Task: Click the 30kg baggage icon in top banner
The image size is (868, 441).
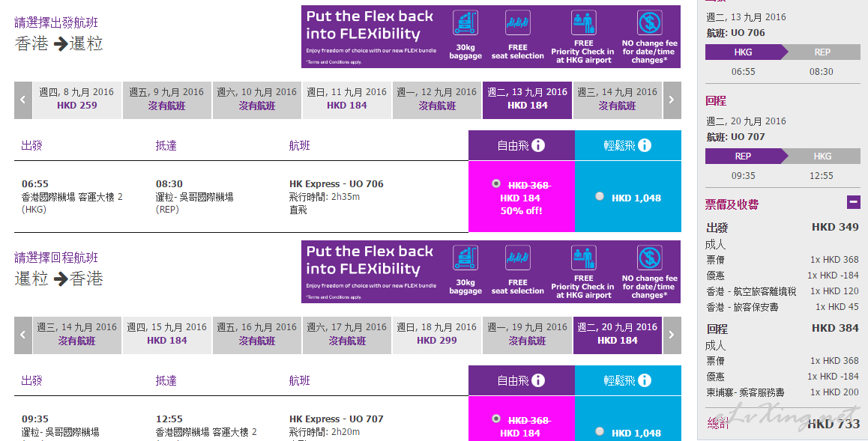Action: (465, 22)
